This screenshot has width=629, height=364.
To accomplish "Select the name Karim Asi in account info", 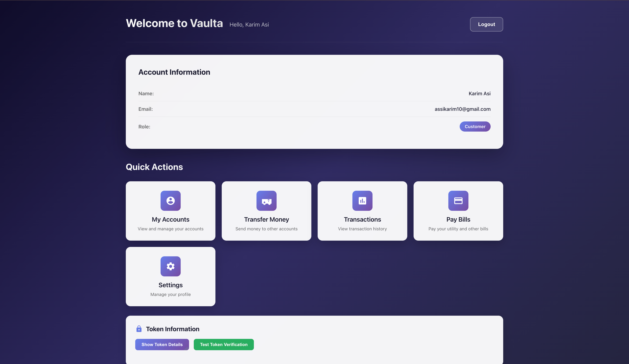I will click(479, 94).
